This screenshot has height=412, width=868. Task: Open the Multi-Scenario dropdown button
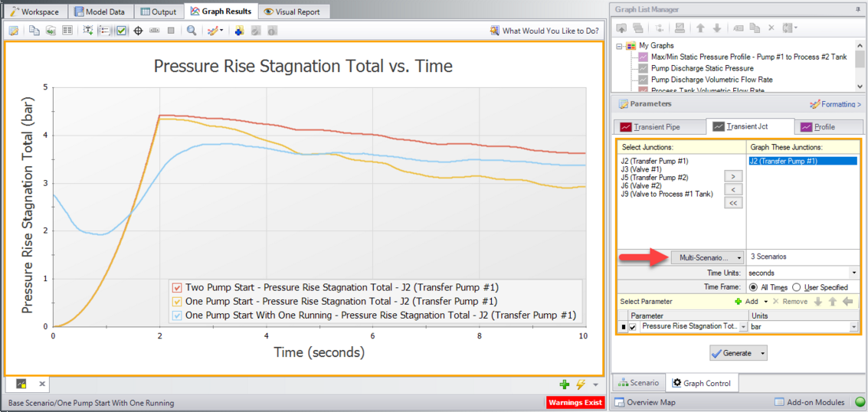tap(707, 258)
